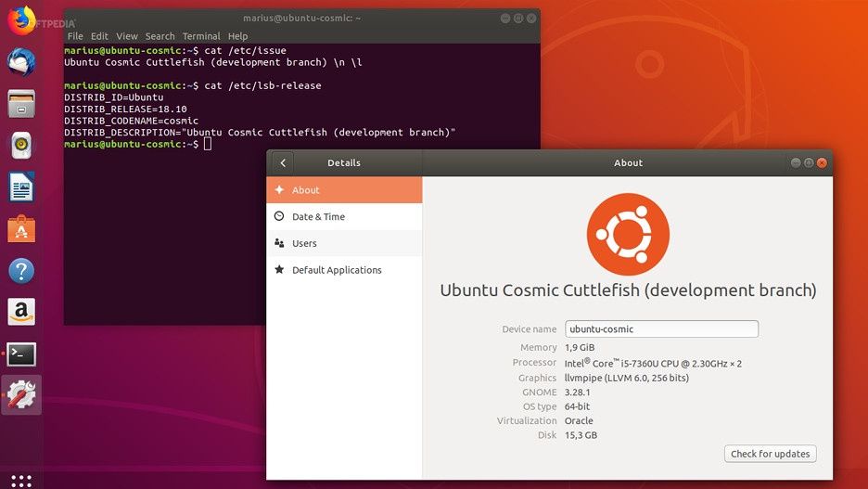Minimize the About settings window
The image size is (868, 489).
point(796,162)
